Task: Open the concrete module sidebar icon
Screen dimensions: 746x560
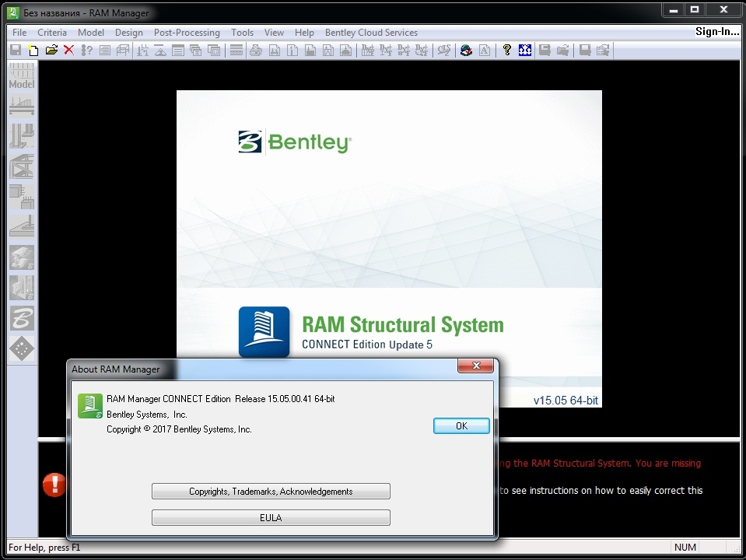Action: [x=22, y=197]
